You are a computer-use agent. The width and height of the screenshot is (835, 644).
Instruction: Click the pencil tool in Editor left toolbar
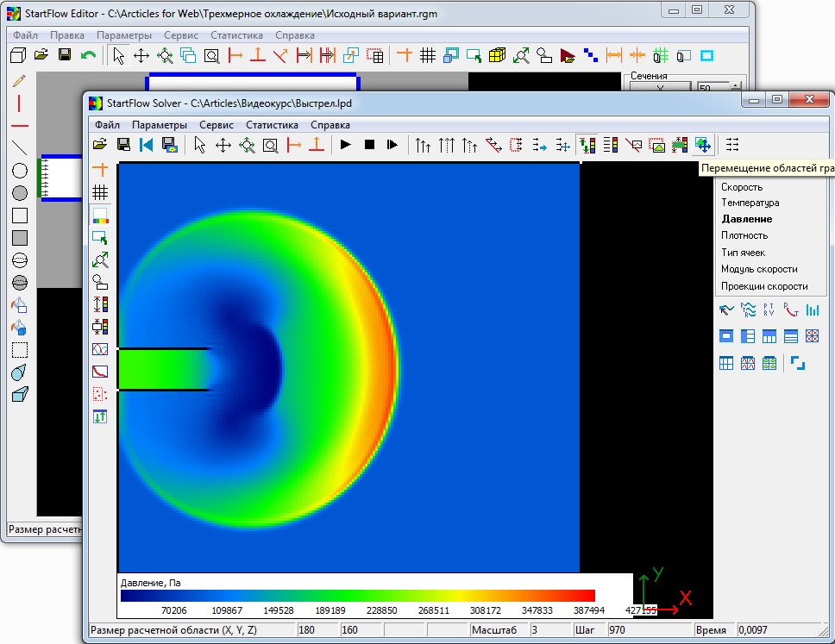19,81
